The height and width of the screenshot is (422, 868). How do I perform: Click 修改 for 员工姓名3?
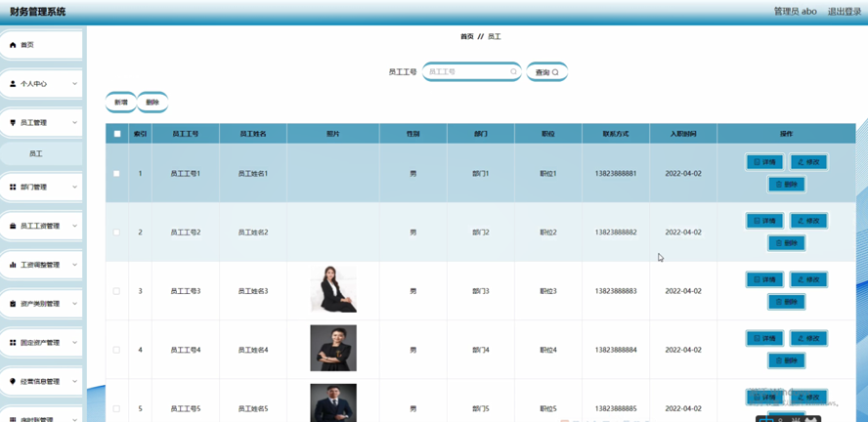808,279
